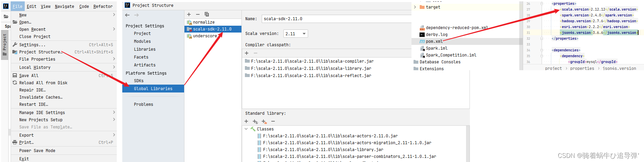Choose Invalidate Caches from File menu
Viewport: 644px width, 162px height.
(41, 97)
